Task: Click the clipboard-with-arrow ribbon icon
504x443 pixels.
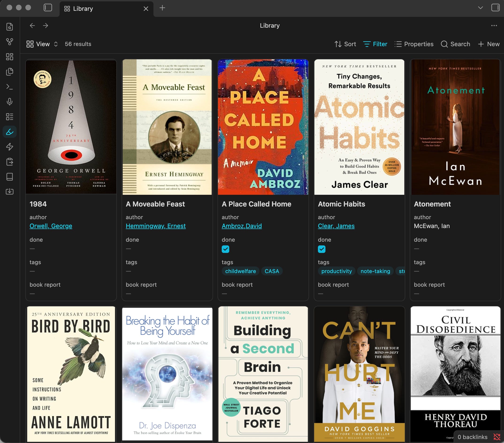Action: (x=10, y=162)
